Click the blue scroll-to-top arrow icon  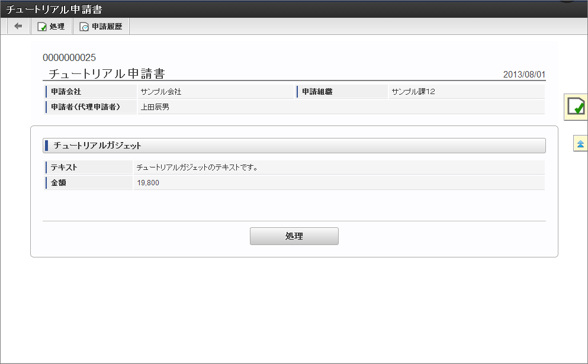[580, 144]
